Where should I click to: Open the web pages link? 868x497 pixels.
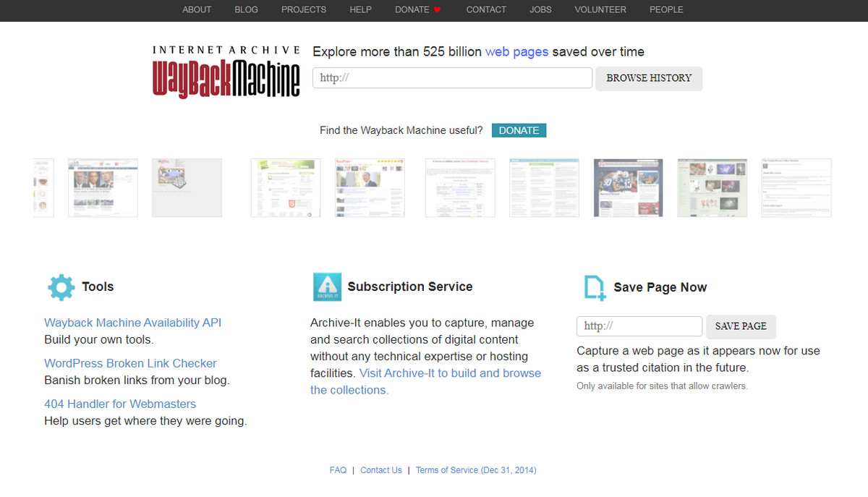coord(517,51)
